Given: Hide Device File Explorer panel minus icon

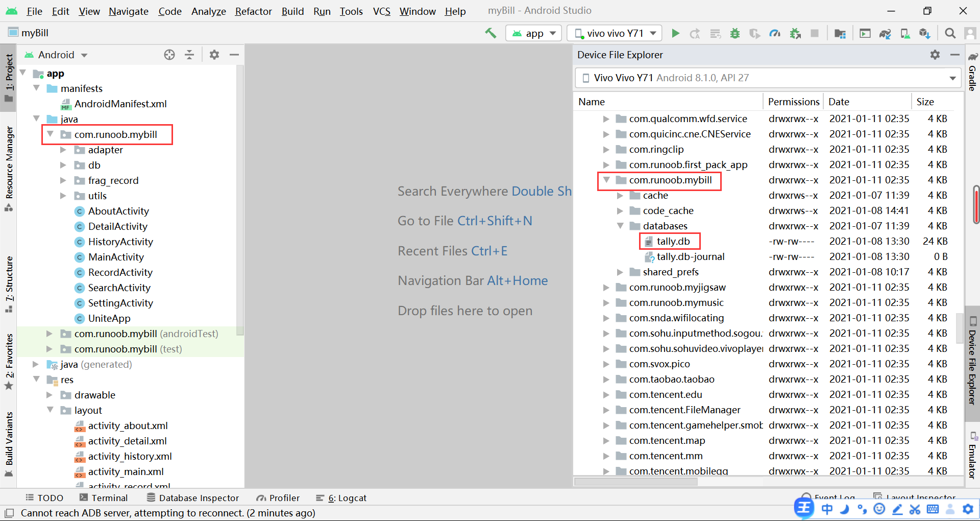Looking at the screenshot, I should 954,55.
